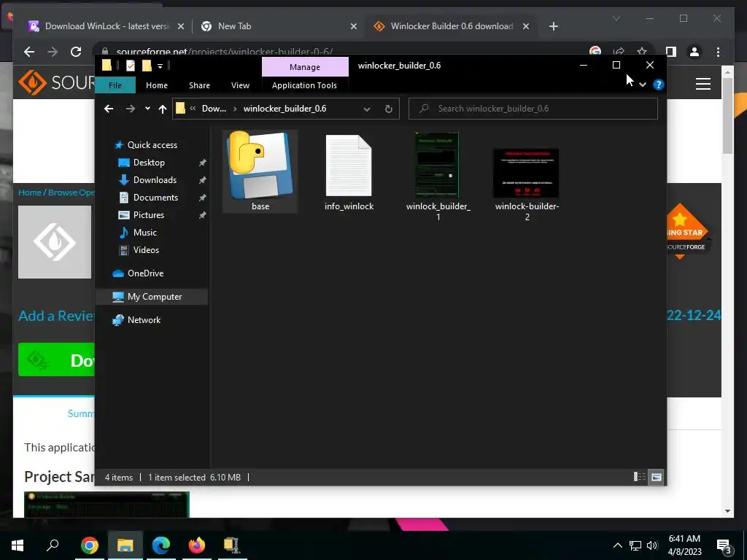Screen dimensions: 747x560
Task: Open Microsoft Edge from the taskbar
Action: (161, 545)
